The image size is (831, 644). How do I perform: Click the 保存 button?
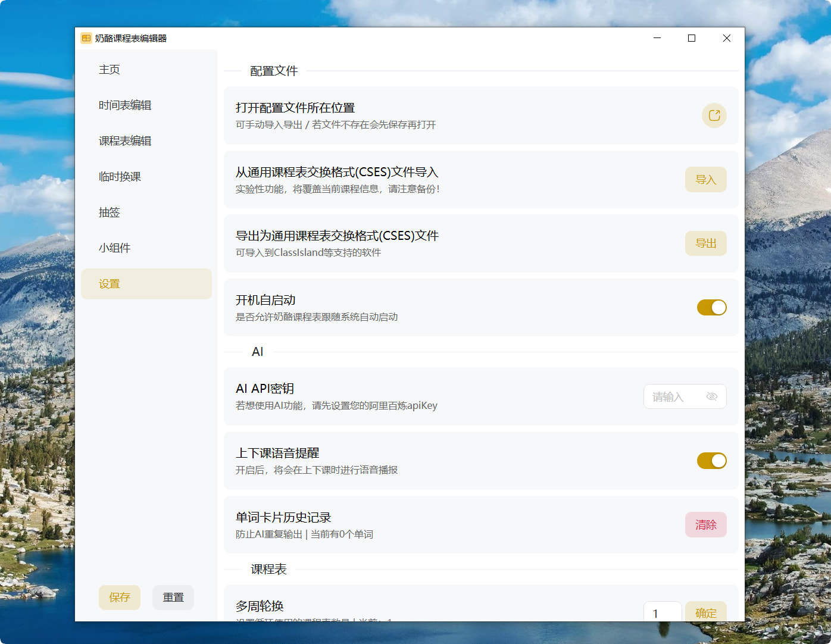(120, 597)
